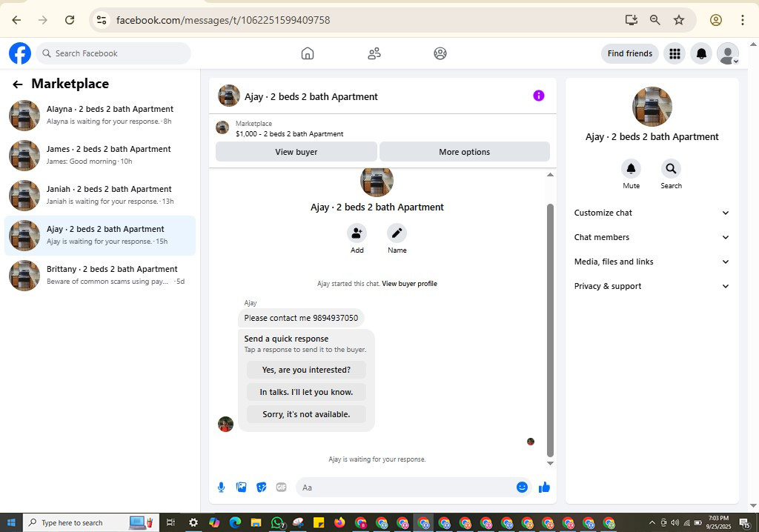Send 'Yes, are you interested?' quick response
Viewport: 759px width, 532px height.
306,370
